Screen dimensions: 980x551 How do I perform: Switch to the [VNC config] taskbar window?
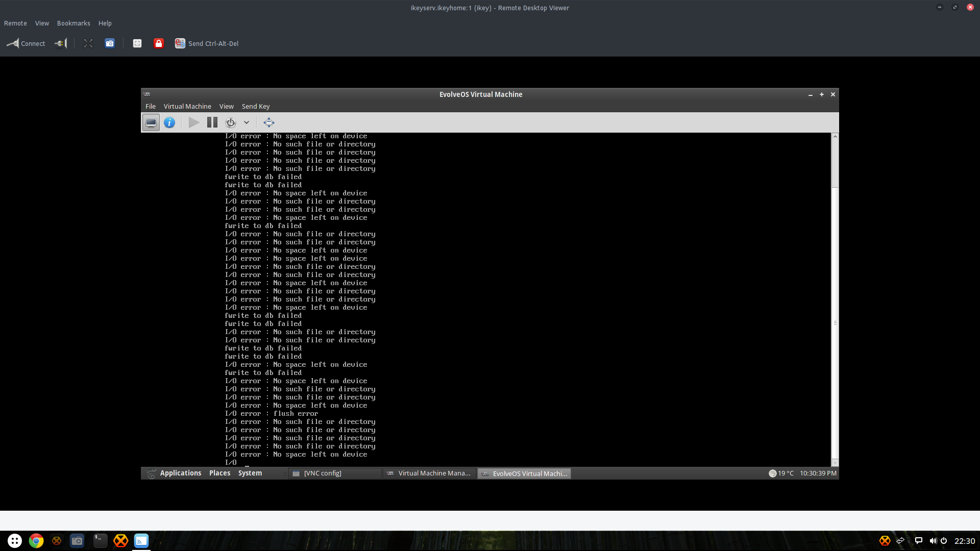[335, 473]
